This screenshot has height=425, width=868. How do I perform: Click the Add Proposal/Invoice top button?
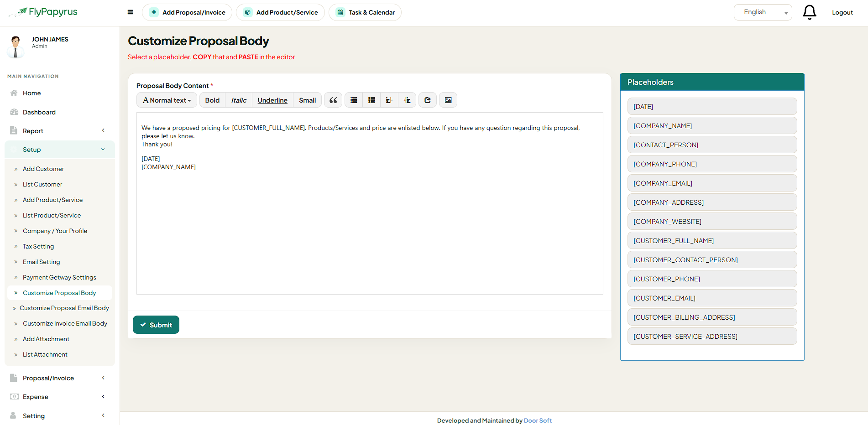pos(187,12)
